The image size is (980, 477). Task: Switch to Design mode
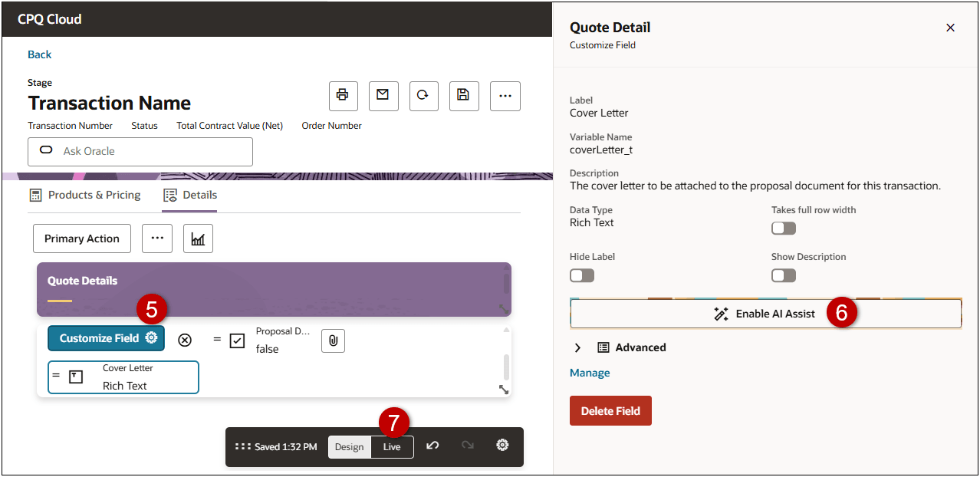point(350,447)
